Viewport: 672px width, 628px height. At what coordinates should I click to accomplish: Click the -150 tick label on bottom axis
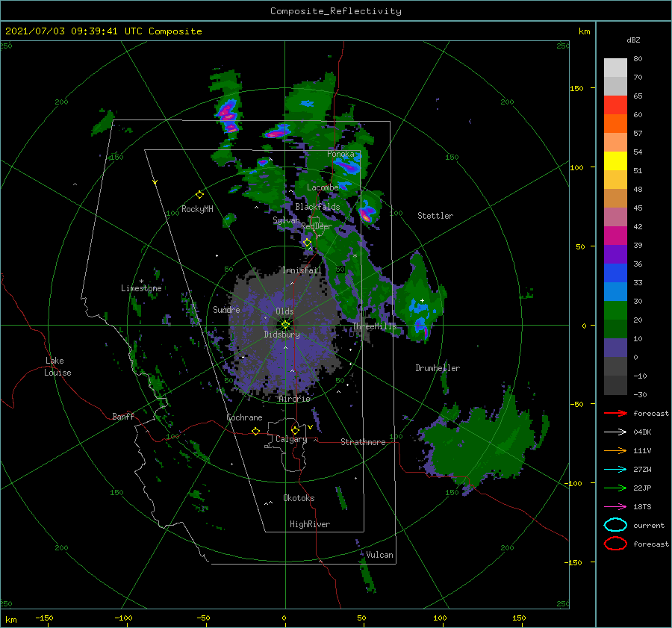click(x=44, y=618)
